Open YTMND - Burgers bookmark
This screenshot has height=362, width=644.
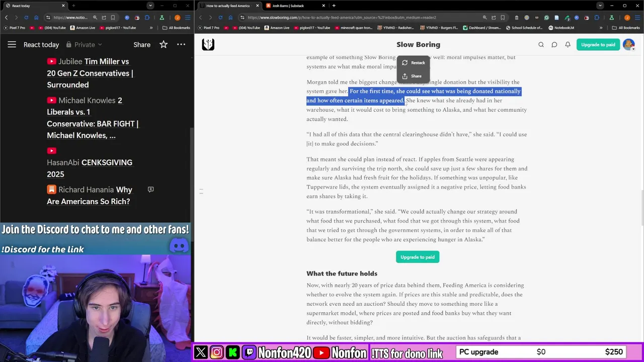(x=439, y=28)
